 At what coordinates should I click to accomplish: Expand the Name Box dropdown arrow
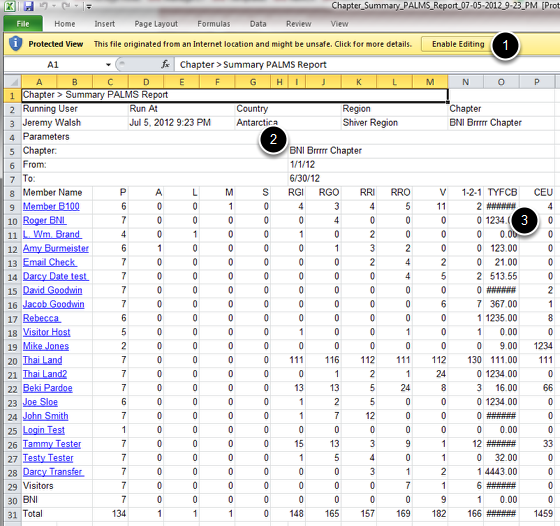pyautogui.click(x=108, y=65)
